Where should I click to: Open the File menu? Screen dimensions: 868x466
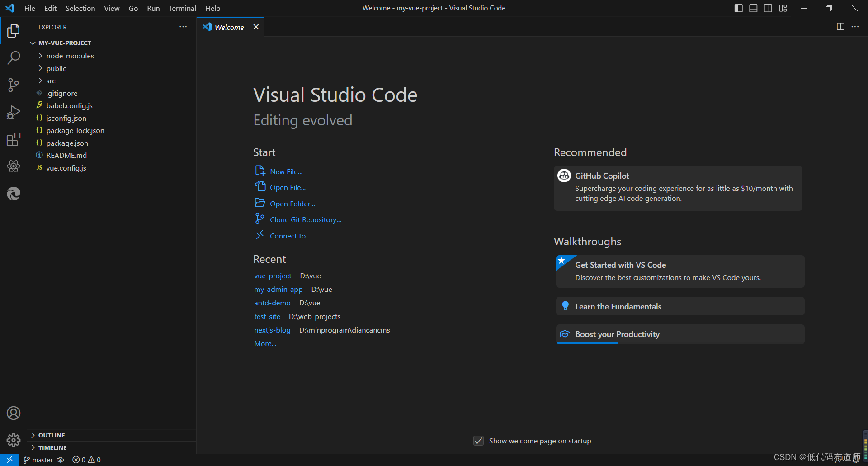tap(30, 8)
